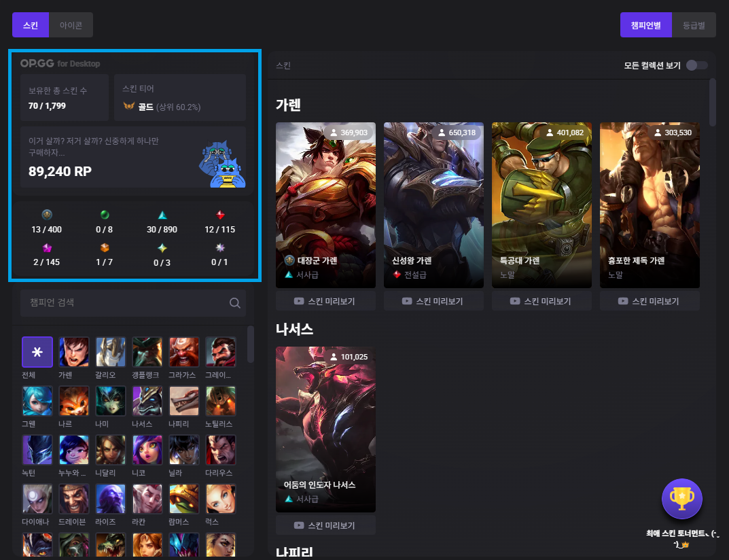Click the orange cube icon above 1 / 7

pos(105,247)
